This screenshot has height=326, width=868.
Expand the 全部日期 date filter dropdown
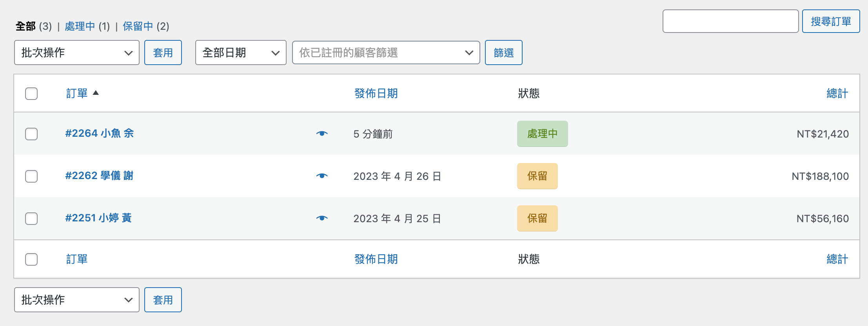[x=241, y=53]
